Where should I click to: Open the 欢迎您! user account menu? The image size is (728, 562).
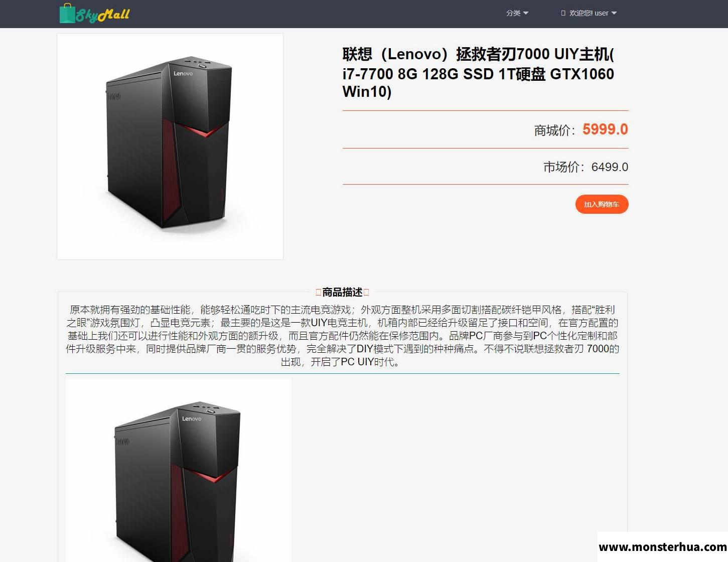pos(589,13)
